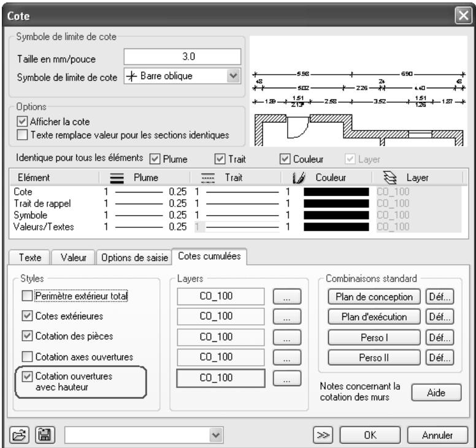Screen dimensions: 476x448
Task: Open the favorites dropdown at bottom
Action: 216,435
